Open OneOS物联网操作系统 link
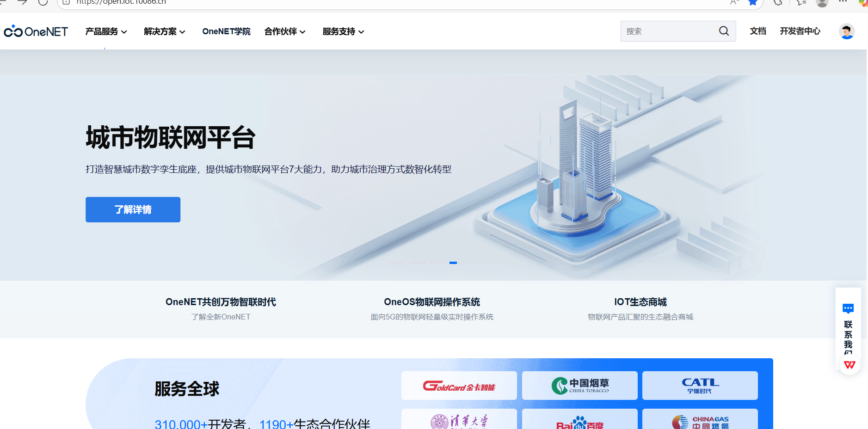This screenshot has width=868, height=429. point(432,302)
